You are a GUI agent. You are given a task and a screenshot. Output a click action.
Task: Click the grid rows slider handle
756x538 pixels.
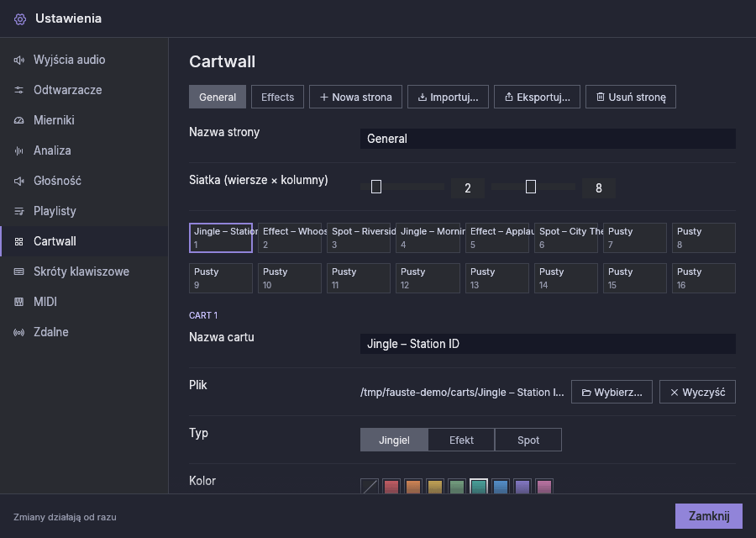click(376, 187)
